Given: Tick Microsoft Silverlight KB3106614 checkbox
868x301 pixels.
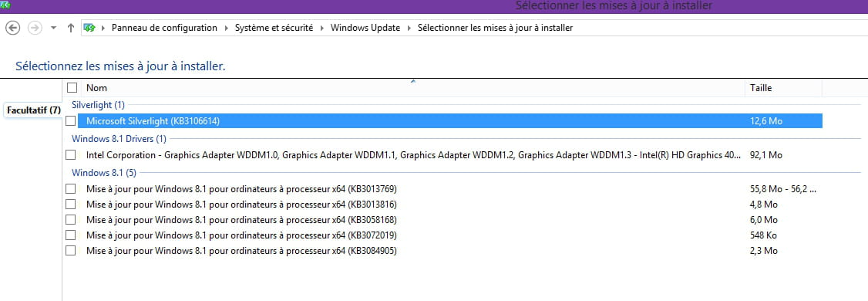Looking at the screenshot, I should [x=70, y=121].
